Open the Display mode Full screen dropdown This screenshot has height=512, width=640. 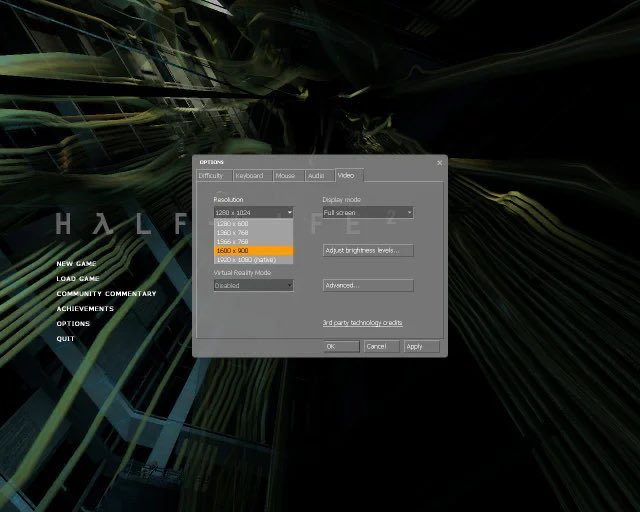coord(368,212)
